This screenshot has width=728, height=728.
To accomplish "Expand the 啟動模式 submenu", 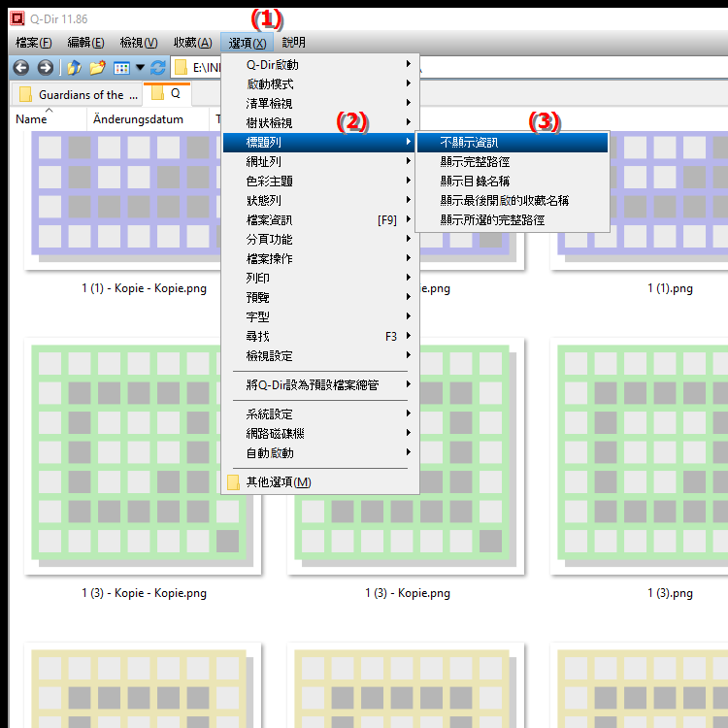I will tap(320, 84).
